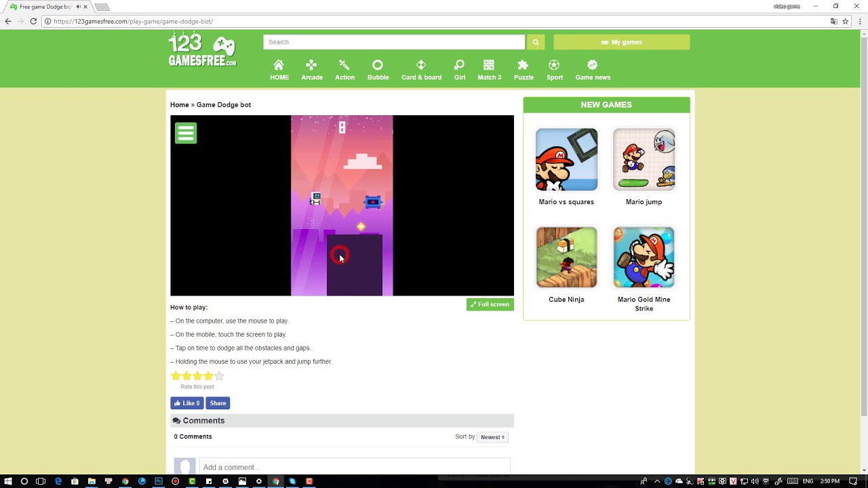
Task: Bookmark this page with the star icon
Action: click(846, 21)
